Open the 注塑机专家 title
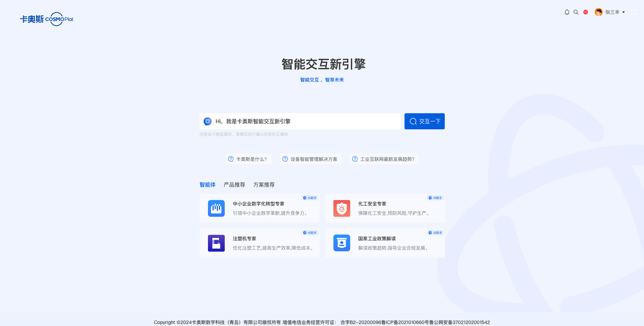Image resolution: width=644 pixels, height=326 pixels. coord(244,239)
